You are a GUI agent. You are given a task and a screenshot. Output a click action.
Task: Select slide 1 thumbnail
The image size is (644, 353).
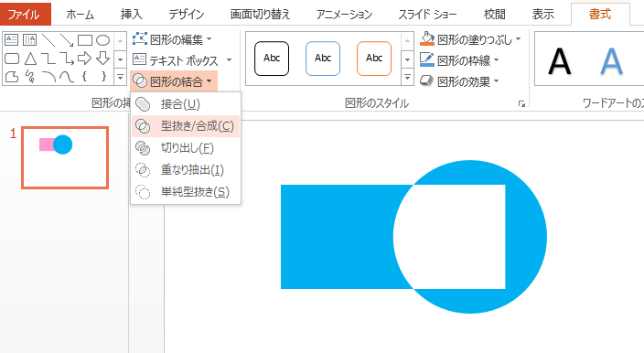pos(65,157)
